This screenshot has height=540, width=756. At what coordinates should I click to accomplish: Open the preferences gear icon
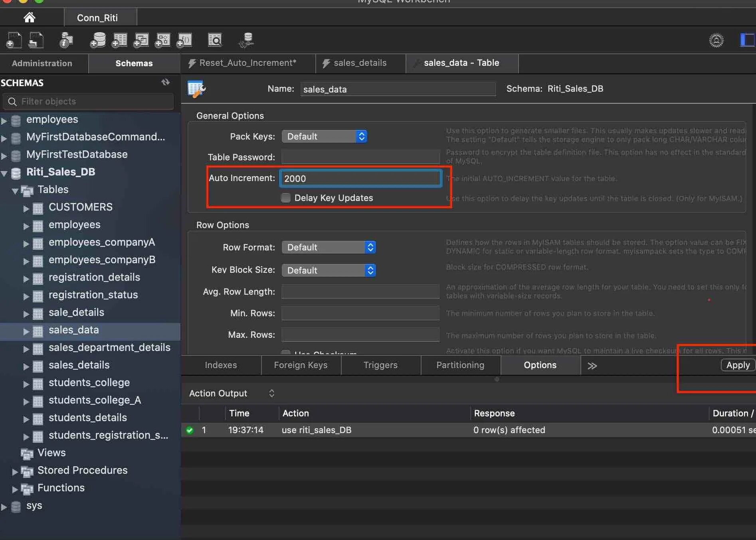click(716, 40)
